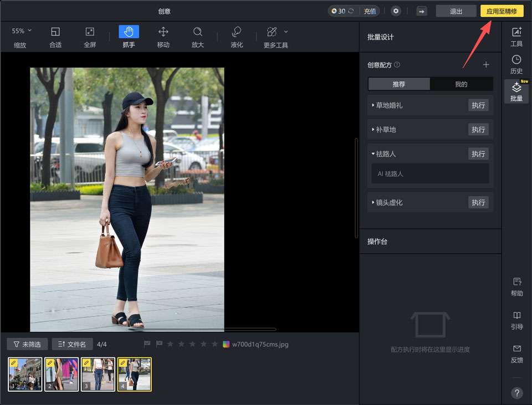532x405 pixels.
Task: Run 补草地 by clicking its 执行 button
Action: (x=478, y=129)
